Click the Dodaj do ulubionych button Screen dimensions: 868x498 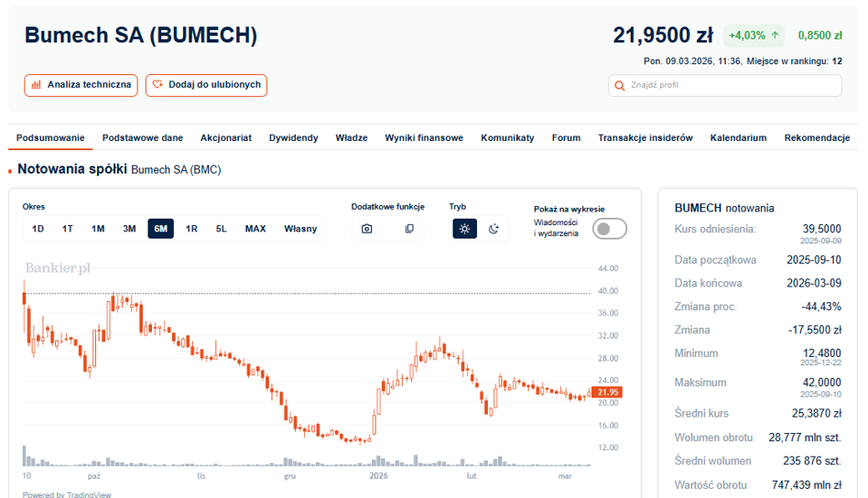click(207, 85)
